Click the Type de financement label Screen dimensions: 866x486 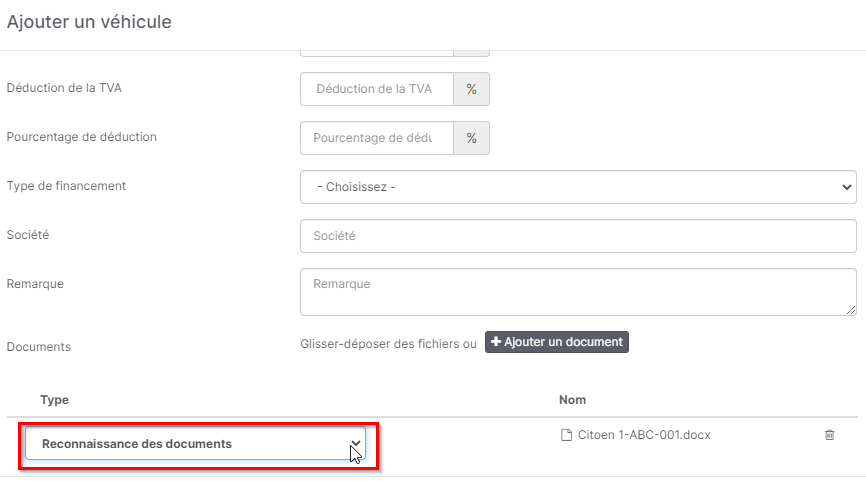click(66, 186)
